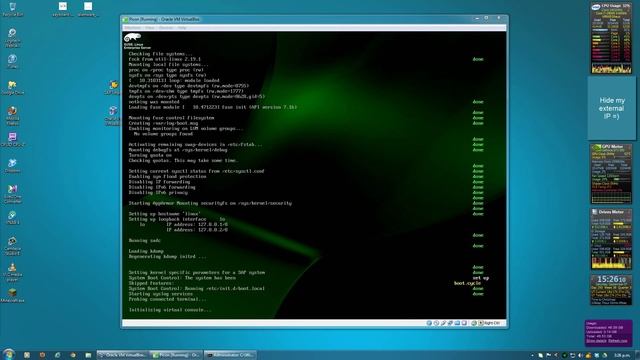Viewport: 640px width, 360px height.
Task: Click the USB devices icon in VM status bar
Action: coord(443,323)
